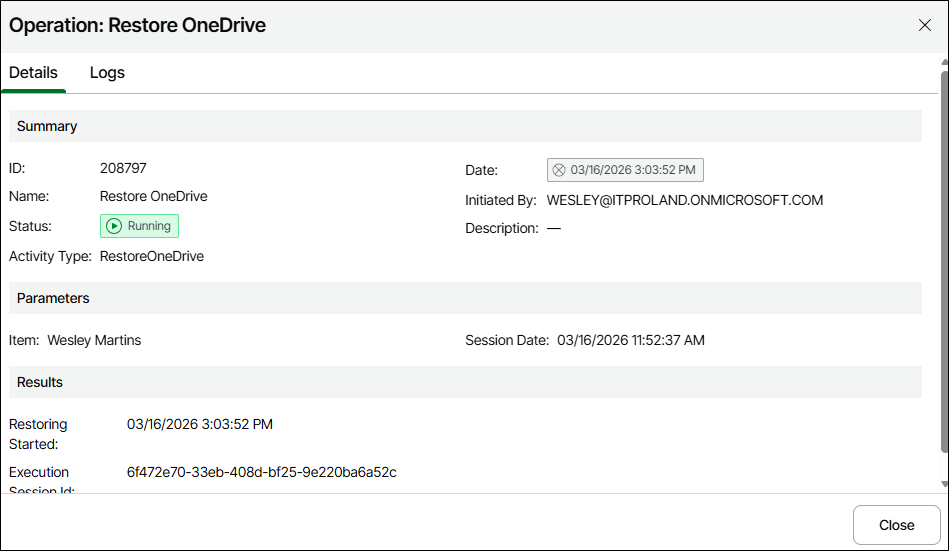Click the play icon in Running status badge

(114, 226)
